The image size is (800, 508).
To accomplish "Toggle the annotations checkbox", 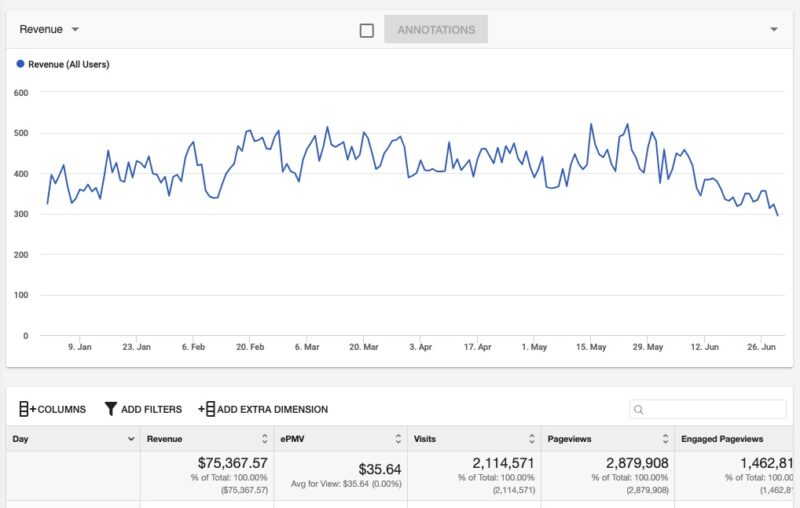I will tap(367, 30).
